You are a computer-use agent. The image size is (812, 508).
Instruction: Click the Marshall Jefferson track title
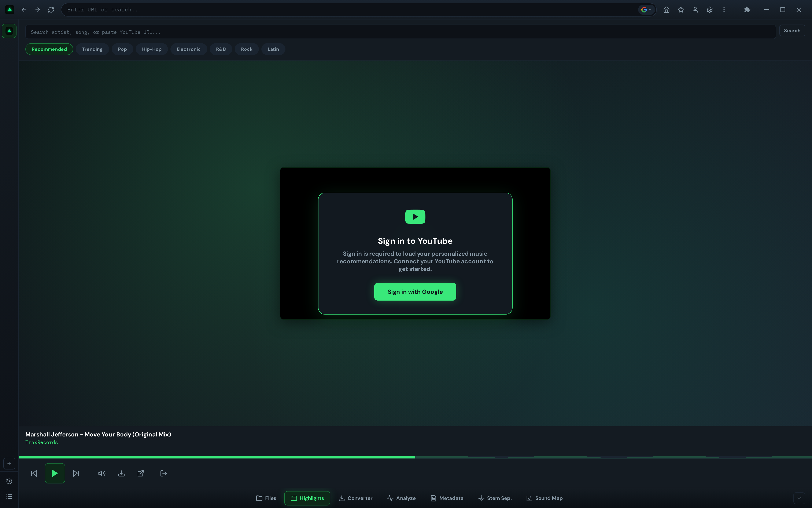click(98, 434)
